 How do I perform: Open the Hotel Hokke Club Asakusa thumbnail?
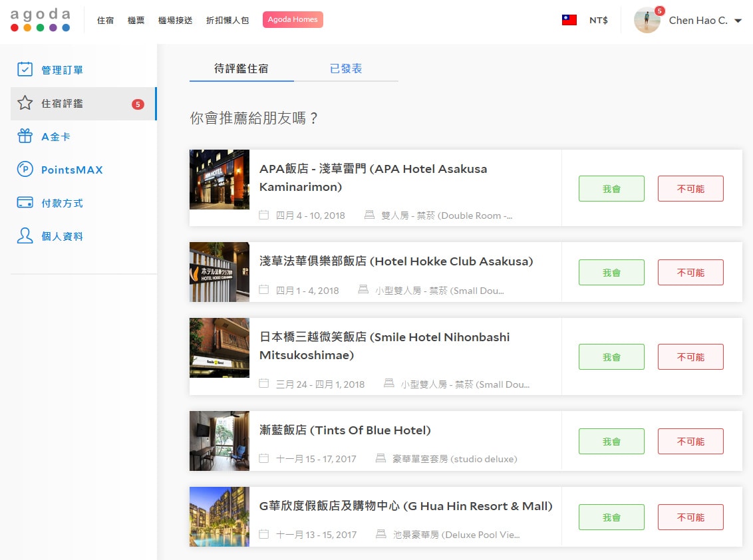tap(220, 272)
